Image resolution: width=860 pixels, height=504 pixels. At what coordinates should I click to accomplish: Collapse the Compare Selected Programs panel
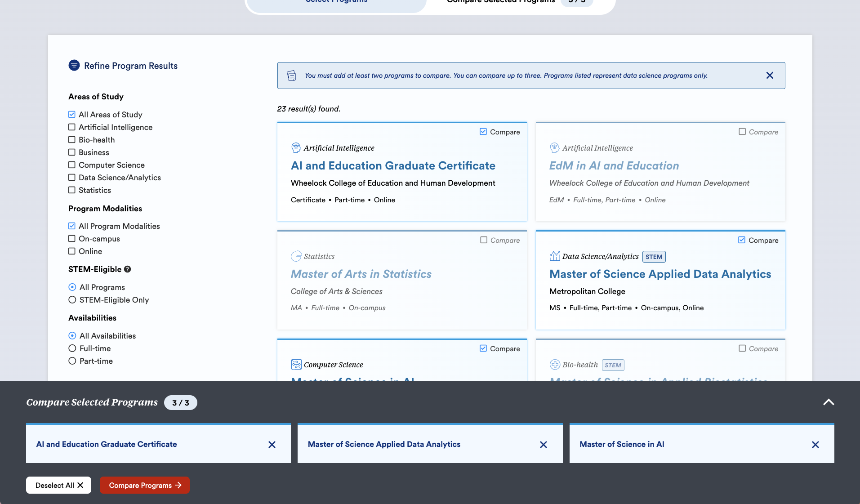click(829, 402)
